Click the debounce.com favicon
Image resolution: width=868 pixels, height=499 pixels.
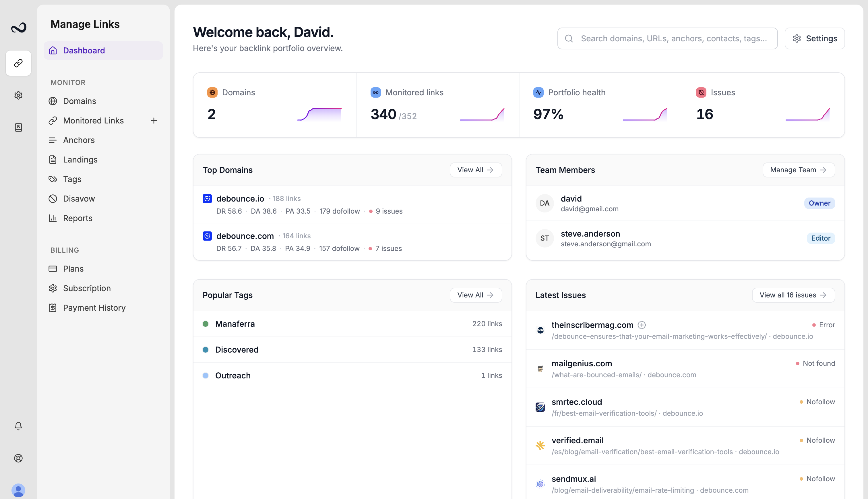pos(207,236)
